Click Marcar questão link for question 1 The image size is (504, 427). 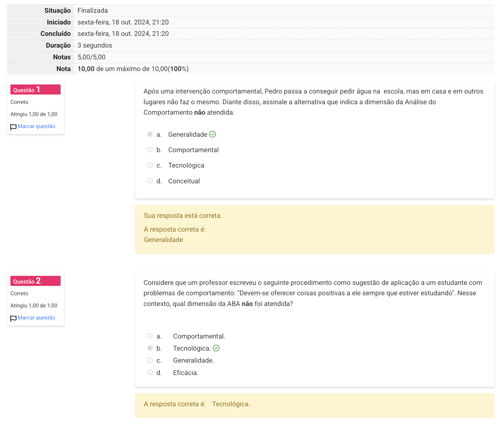(36, 126)
